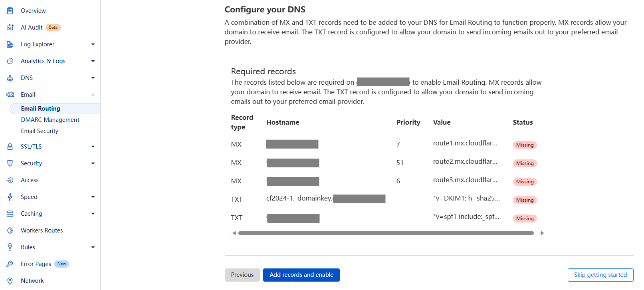Go back with the Previous button

pos(242,275)
